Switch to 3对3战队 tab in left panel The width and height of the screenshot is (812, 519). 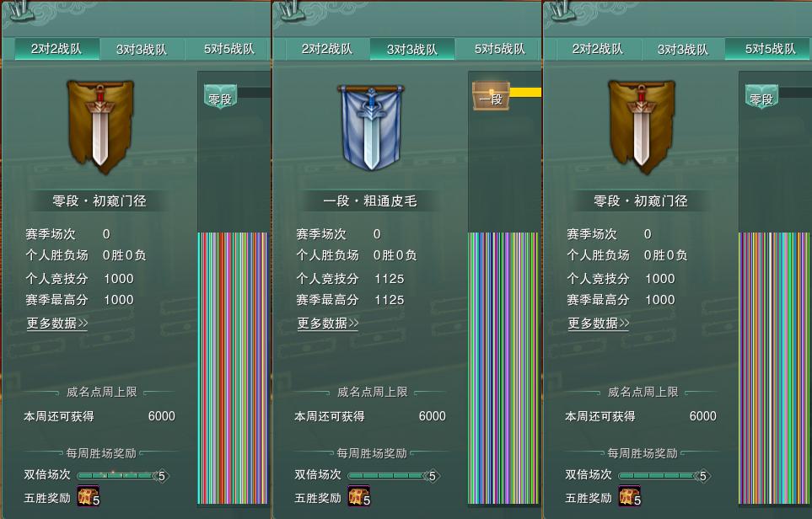tap(142, 49)
